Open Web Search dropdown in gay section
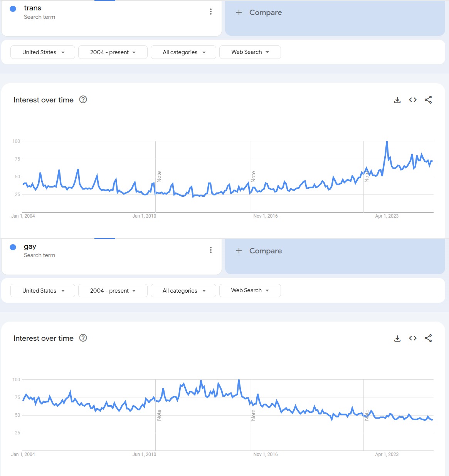 250,290
